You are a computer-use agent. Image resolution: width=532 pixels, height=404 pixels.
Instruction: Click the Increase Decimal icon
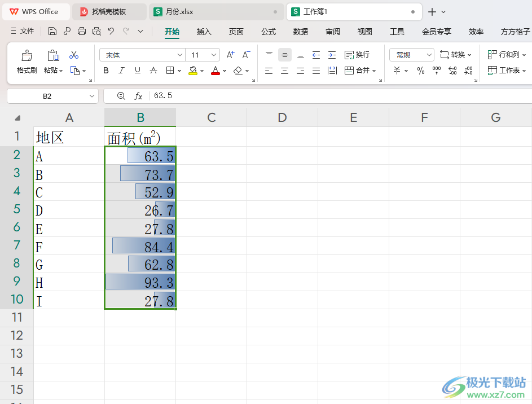[x=452, y=71]
